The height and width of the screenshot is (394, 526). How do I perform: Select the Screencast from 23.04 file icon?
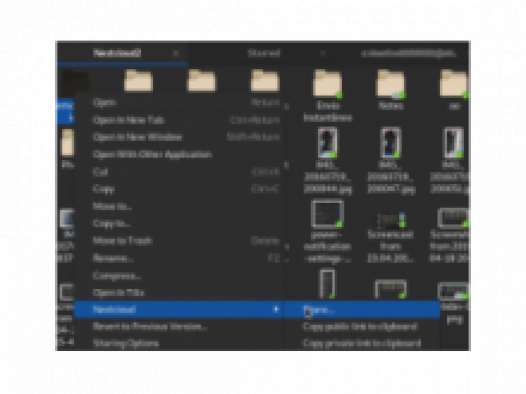coord(391,220)
